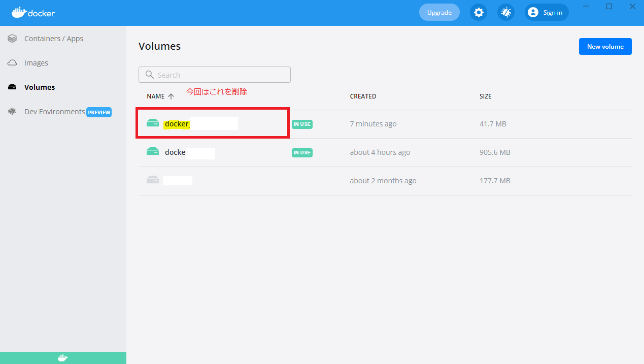Sign in to your Docker account
Viewport: 644px width, 364px height.
(546, 12)
